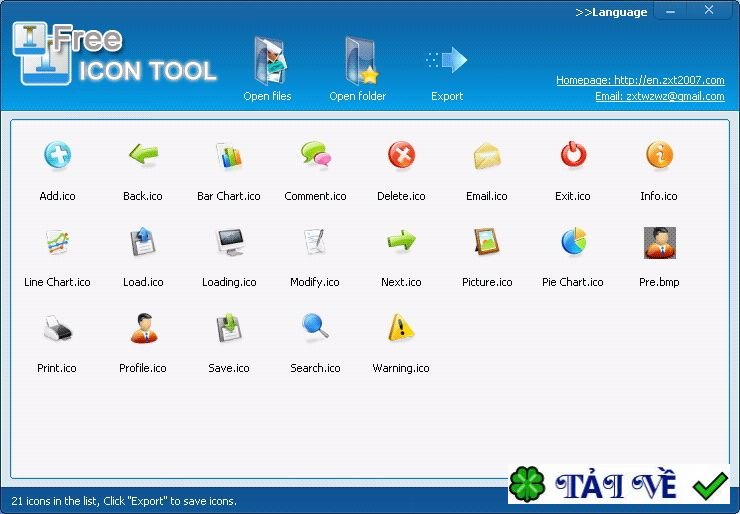Click the 'Save.ico' file name
The image size is (740, 514).
click(229, 368)
